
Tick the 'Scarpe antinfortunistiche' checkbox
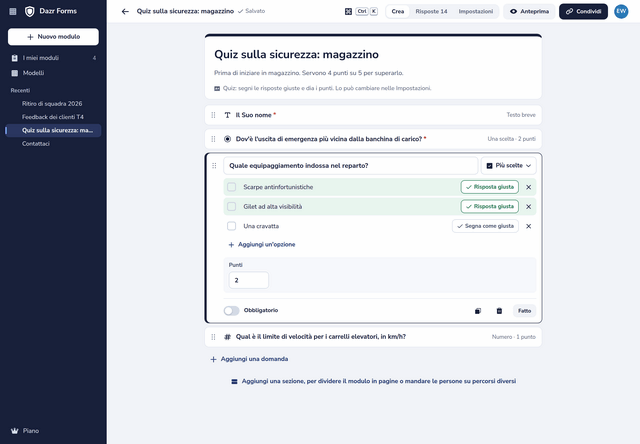click(231, 187)
